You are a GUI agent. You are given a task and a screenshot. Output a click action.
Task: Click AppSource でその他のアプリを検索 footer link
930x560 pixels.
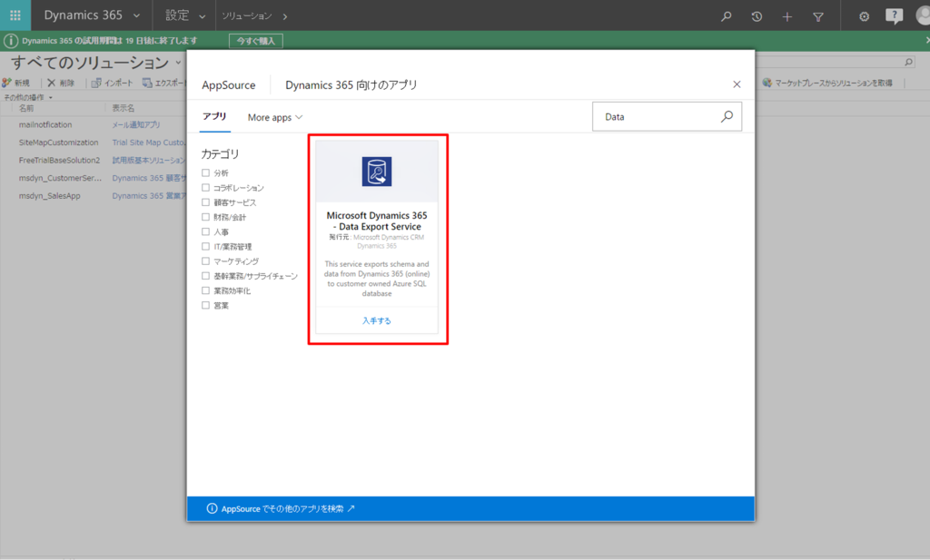click(288, 508)
